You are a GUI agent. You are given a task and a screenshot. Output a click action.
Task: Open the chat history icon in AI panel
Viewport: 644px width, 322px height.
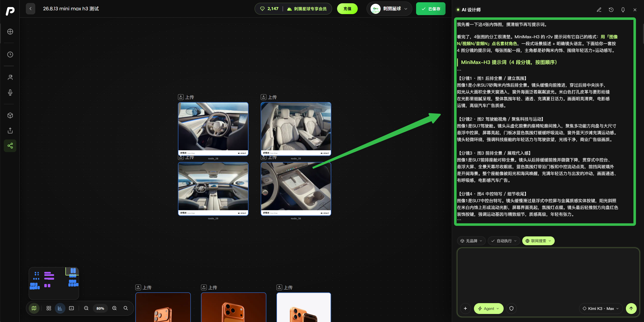pyautogui.click(x=611, y=10)
